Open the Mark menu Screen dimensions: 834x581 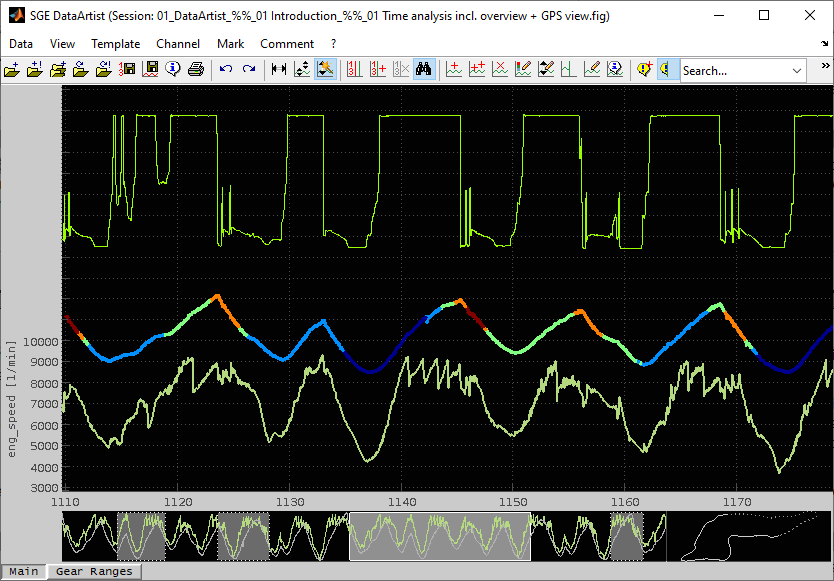coord(230,44)
